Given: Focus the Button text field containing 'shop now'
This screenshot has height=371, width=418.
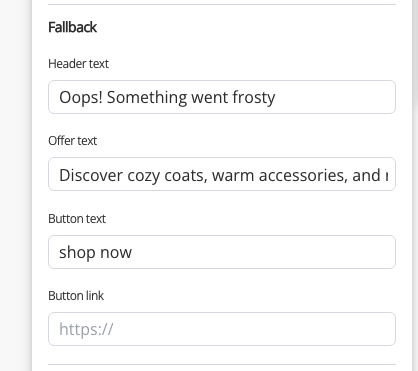Looking at the screenshot, I should pyautogui.click(x=222, y=252).
